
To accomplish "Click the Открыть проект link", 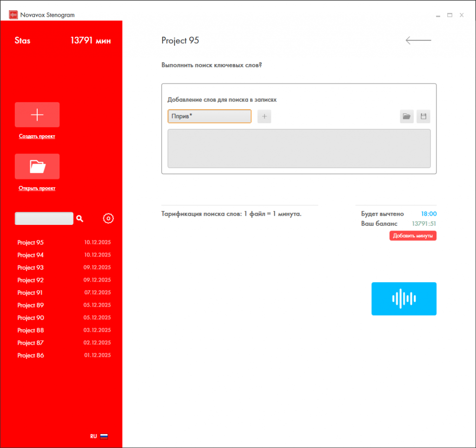I will click(x=37, y=188).
